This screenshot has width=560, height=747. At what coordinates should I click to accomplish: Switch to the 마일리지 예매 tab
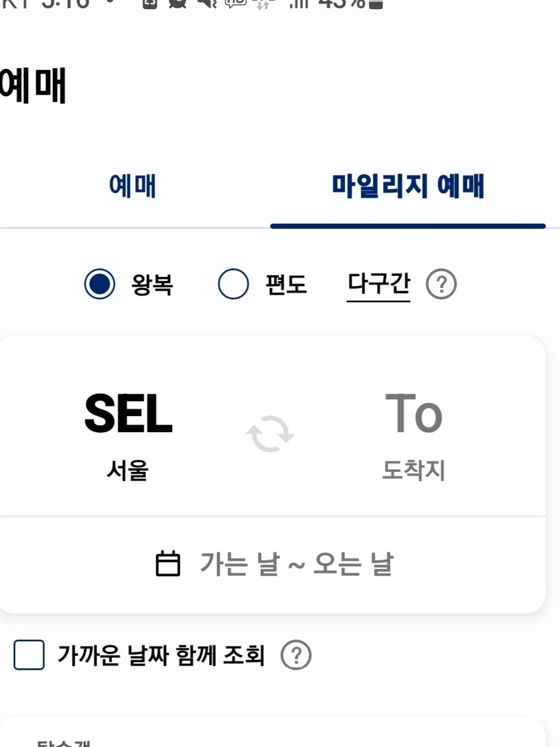coord(408,186)
